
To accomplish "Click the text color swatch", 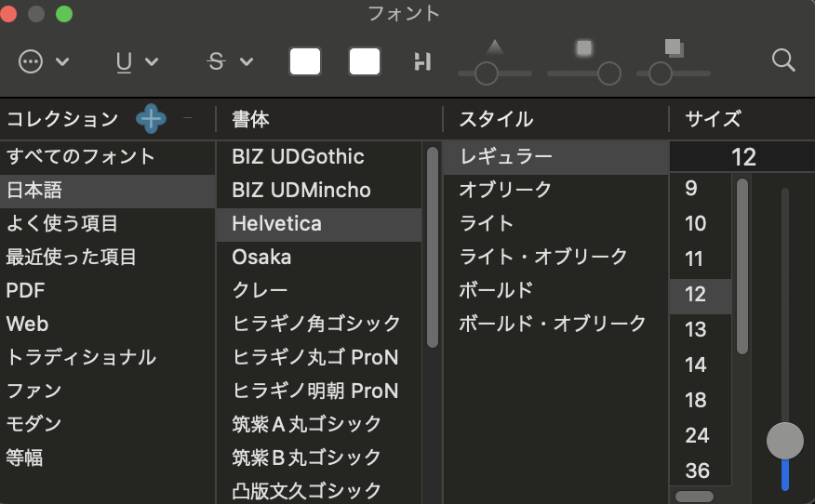I will pos(305,61).
